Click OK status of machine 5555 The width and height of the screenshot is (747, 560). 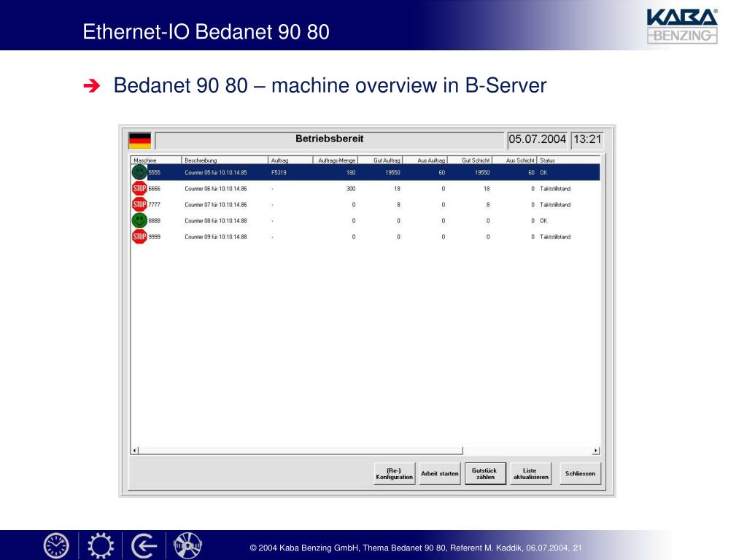[x=543, y=173]
